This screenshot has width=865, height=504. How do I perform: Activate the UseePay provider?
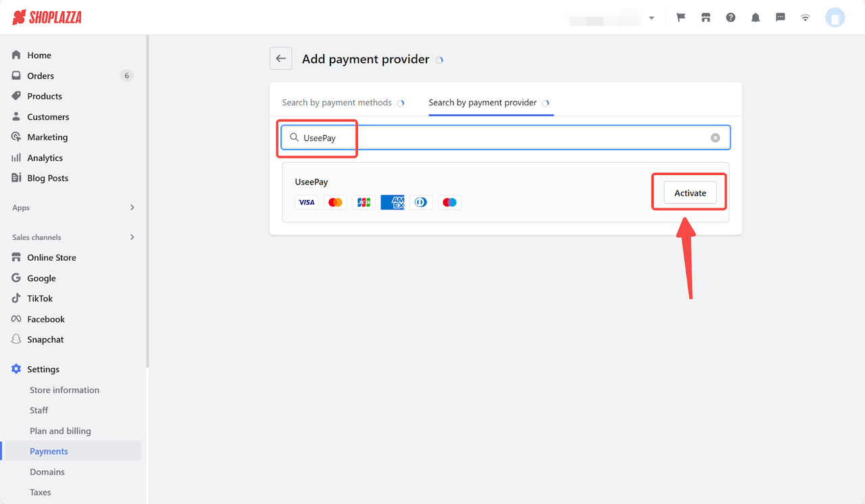click(690, 193)
